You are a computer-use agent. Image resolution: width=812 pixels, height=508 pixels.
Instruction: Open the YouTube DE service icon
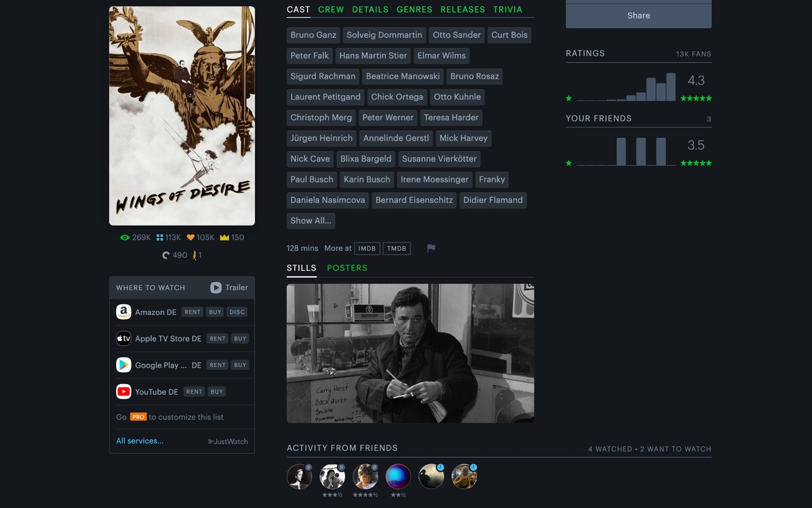coord(124,392)
